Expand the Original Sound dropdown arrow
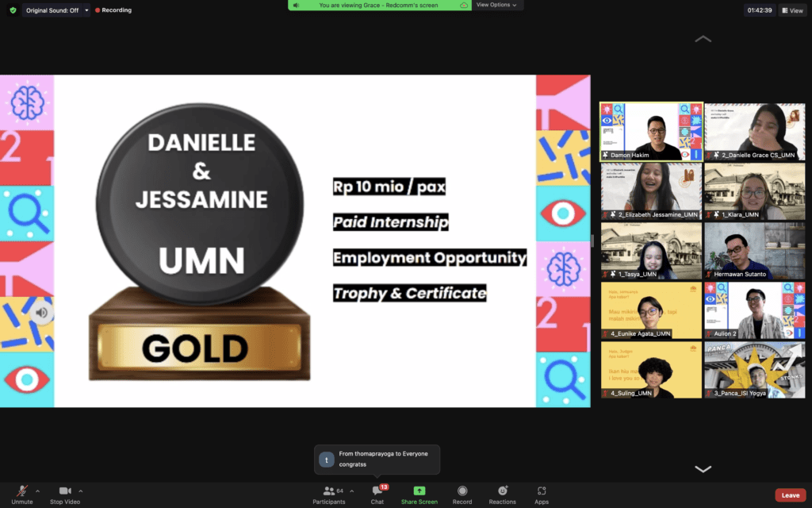Screen dimensions: 812x508 [86, 10]
